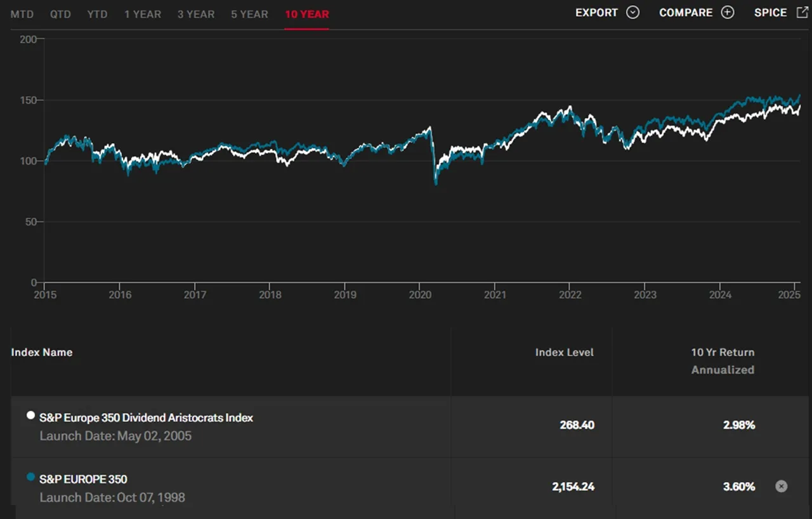Image resolution: width=812 pixels, height=519 pixels.
Task: Click the external link icon beside SPICE
Action: click(802, 12)
